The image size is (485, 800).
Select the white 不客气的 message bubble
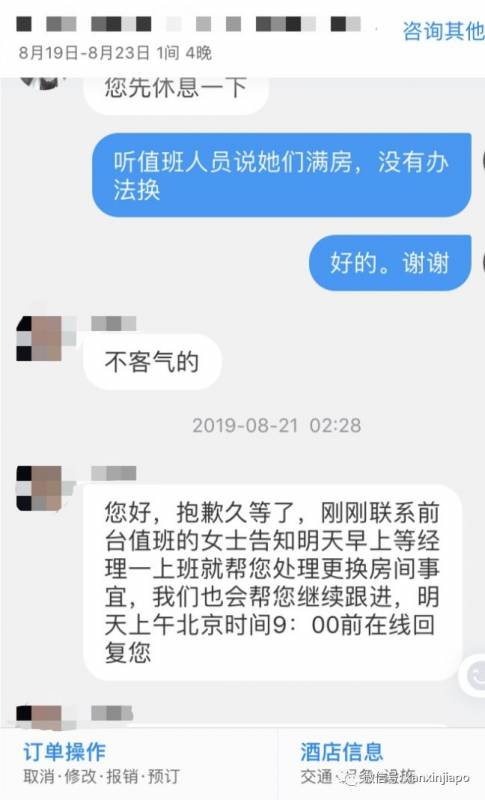(152, 362)
